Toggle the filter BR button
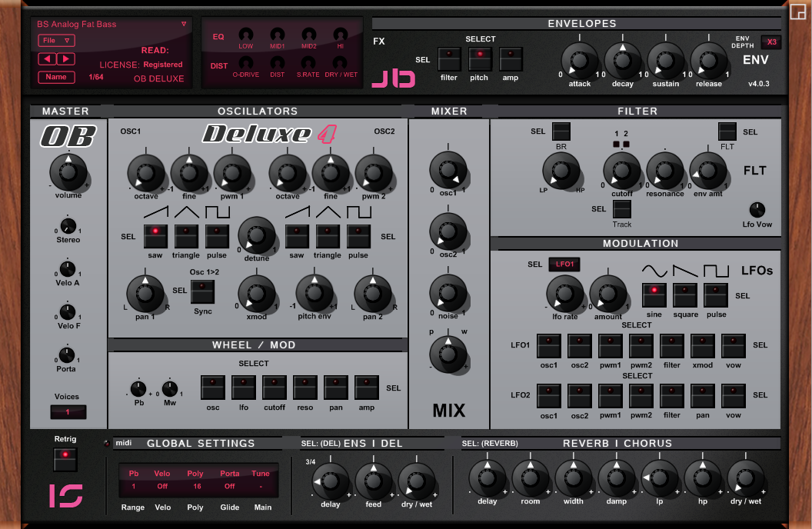The height and width of the screenshot is (529, 812). coord(561,131)
